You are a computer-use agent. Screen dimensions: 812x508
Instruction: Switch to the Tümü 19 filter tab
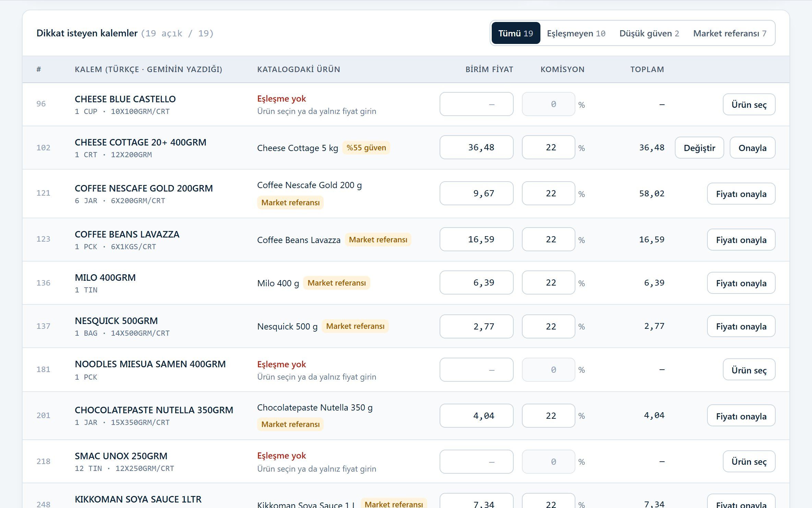tap(516, 33)
